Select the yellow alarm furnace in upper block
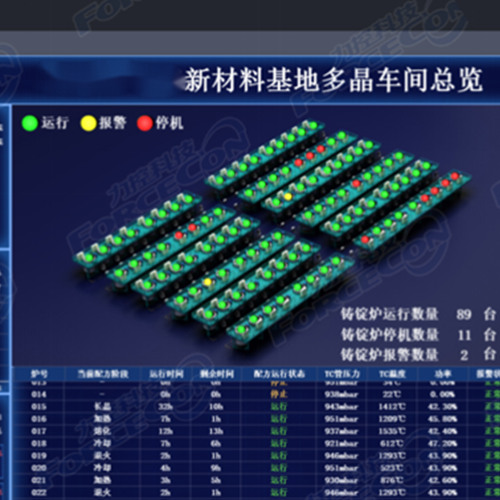Screen dimensions: 500x500 (288, 197)
